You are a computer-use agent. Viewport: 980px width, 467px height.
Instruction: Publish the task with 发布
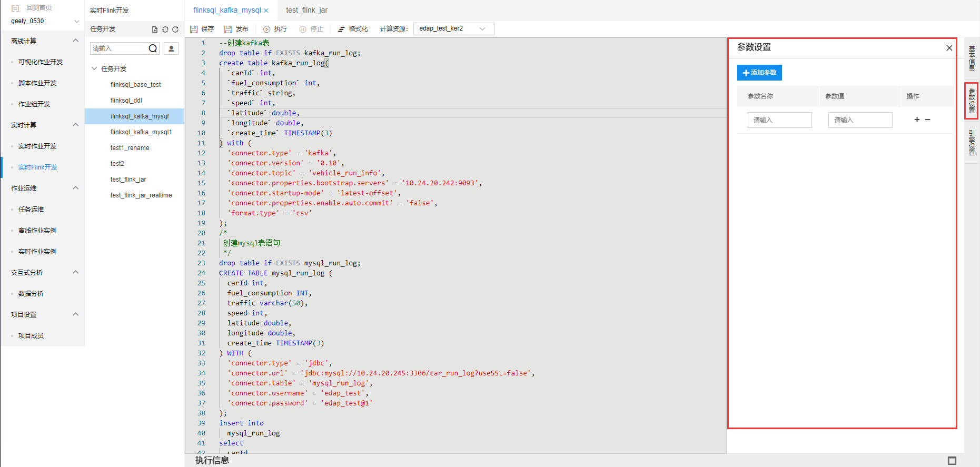point(236,29)
